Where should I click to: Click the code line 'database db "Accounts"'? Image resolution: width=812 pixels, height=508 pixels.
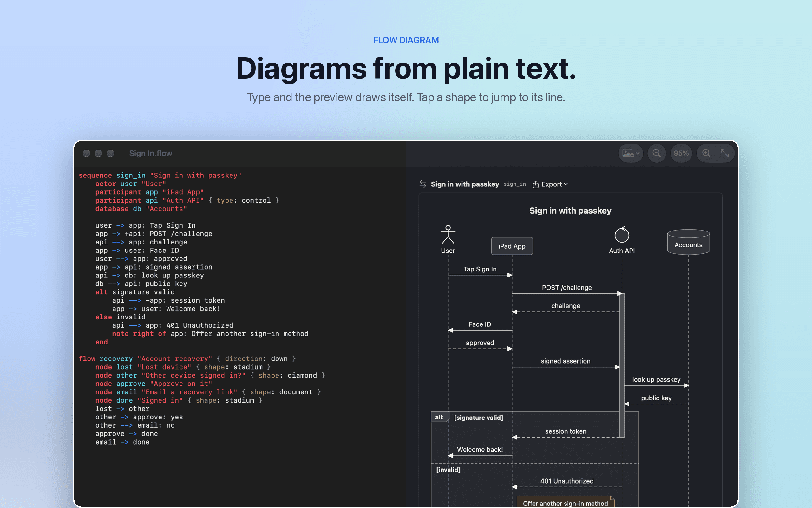point(141,209)
